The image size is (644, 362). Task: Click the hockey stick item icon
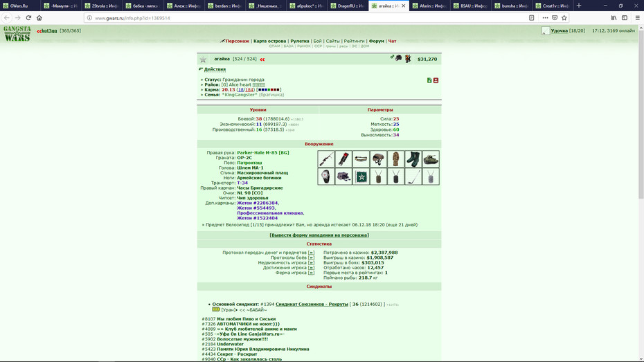coord(413,177)
